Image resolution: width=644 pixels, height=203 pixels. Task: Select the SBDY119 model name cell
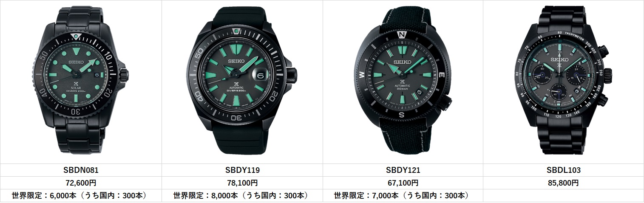tap(242, 170)
